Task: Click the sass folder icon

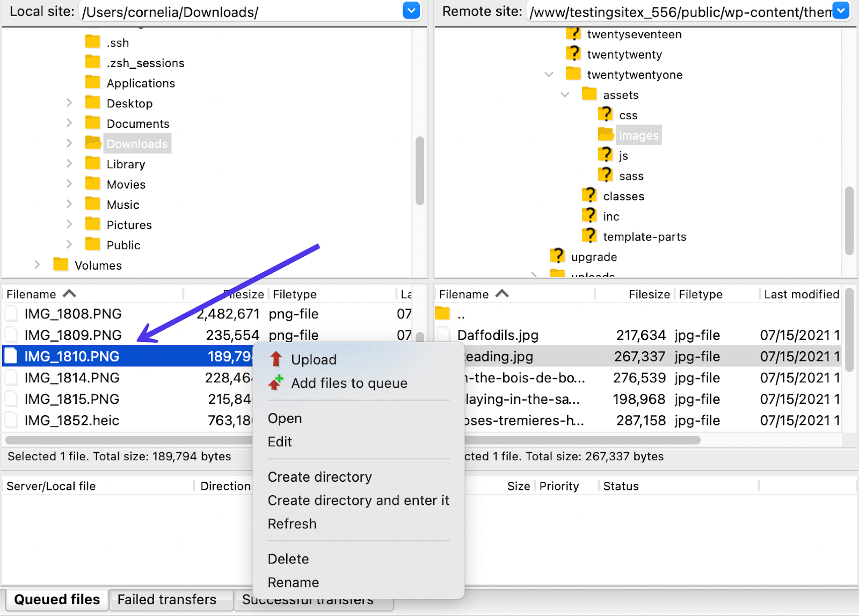Action: pos(606,175)
